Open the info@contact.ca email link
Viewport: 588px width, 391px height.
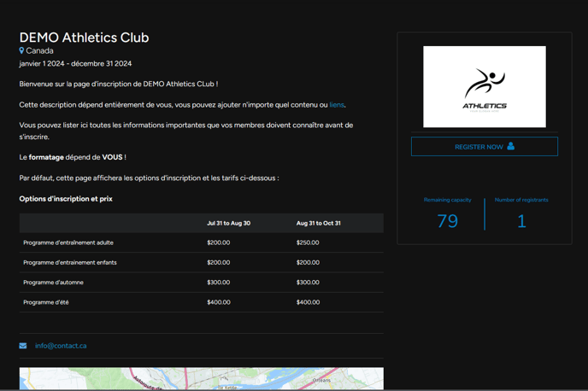click(x=61, y=346)
